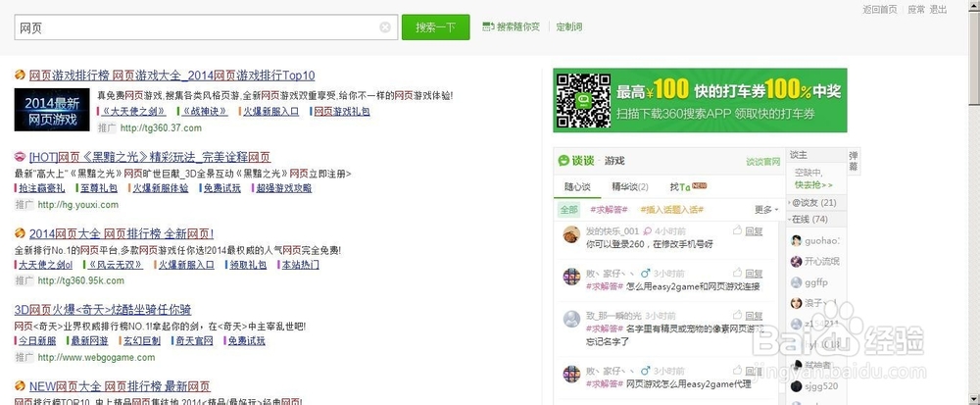Open 超强游戏攻略 sublink
Viewport: 980px width, 405px height.
[x=284, y=188]
